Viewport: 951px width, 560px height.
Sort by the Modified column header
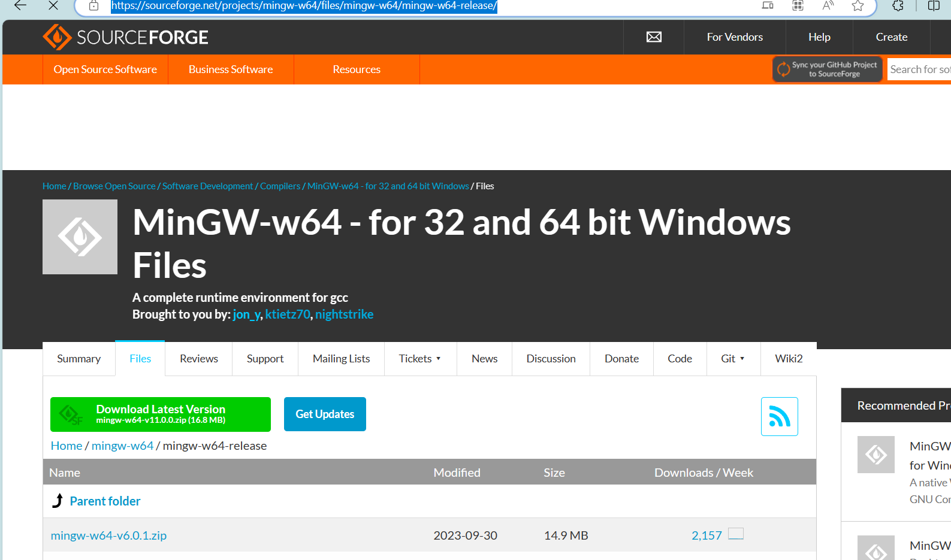[457, 473]
